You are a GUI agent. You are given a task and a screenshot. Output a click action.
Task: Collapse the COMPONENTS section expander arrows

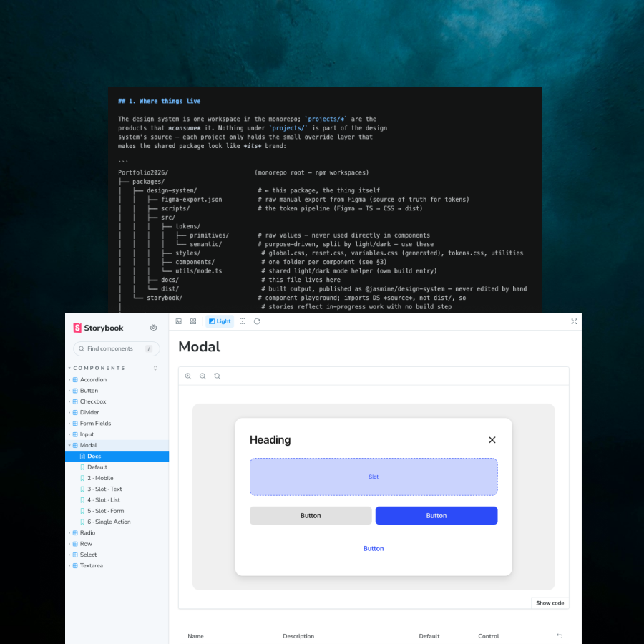(155, 368)
